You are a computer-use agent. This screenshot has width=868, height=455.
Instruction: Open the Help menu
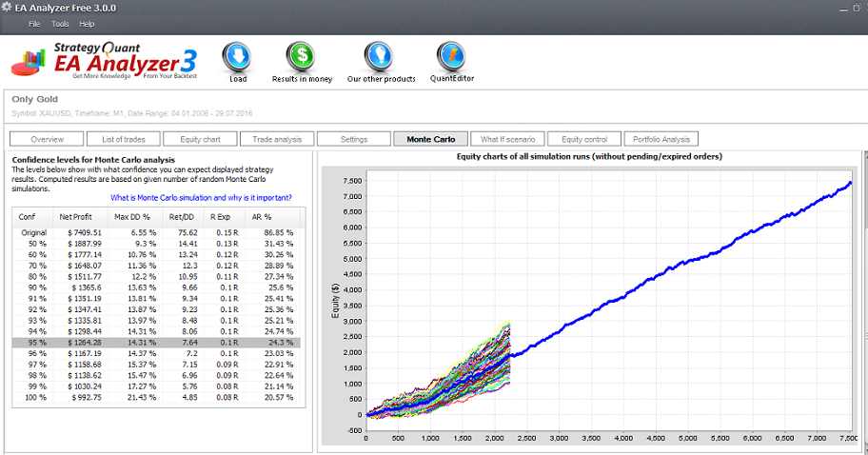[x=87, y=23]
